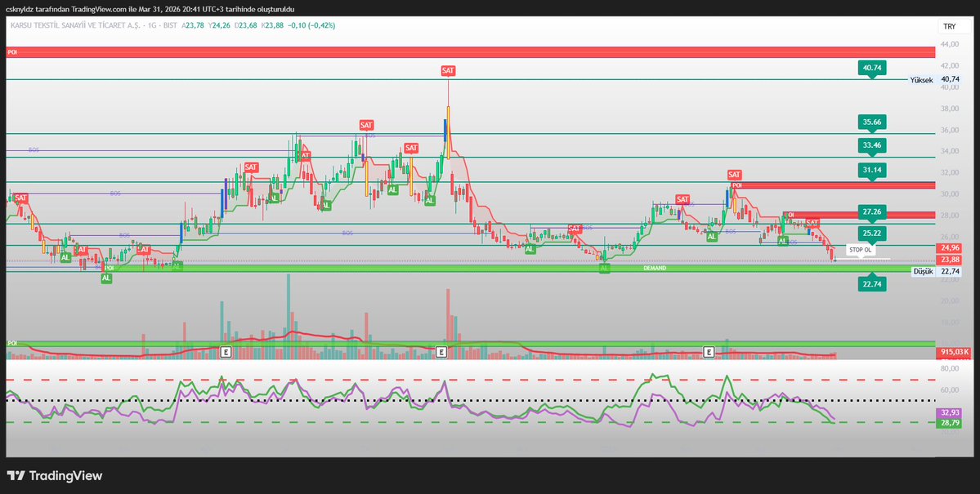Click the purple 32,93 oscillator value tag
The image size is (980, 494).
[950, 413]
